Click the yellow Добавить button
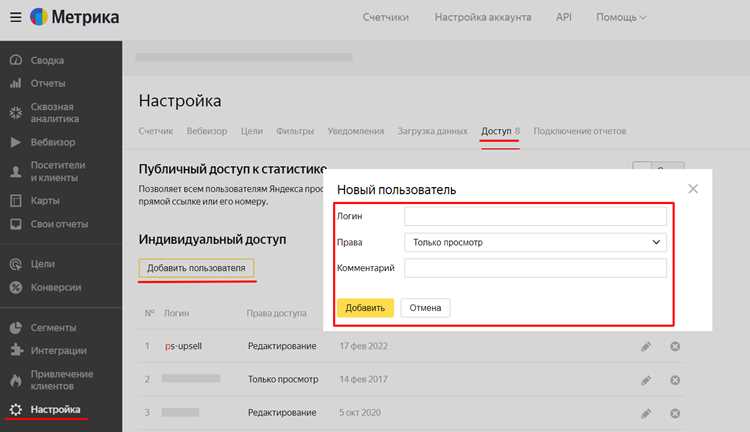Screen dimensions: 750x432 click(x=365, y=308)
